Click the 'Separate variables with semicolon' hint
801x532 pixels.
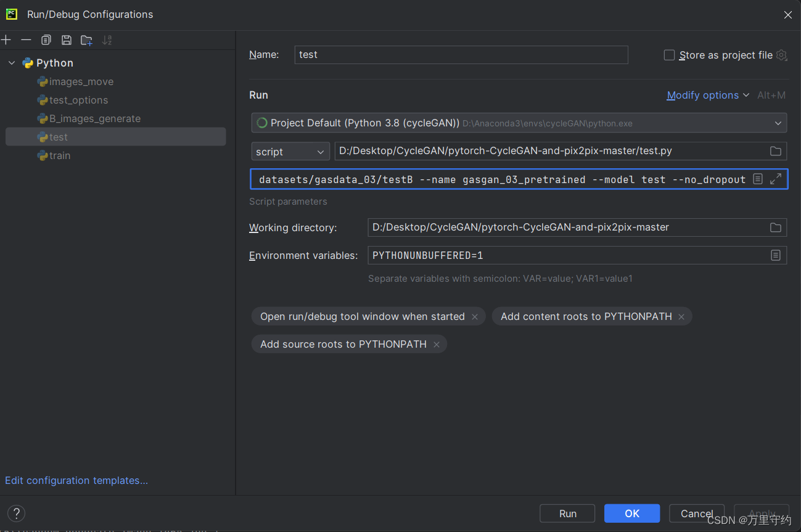(500, 279)
